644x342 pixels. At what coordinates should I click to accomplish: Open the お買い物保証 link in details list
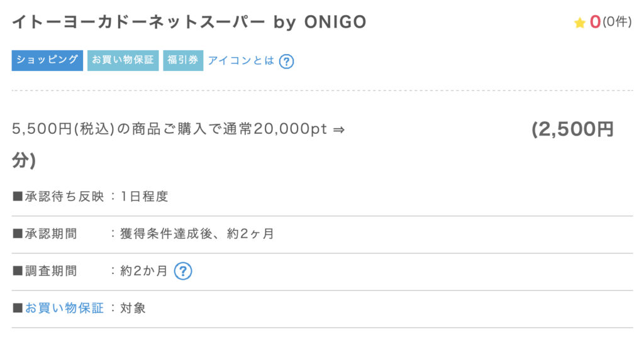(65, 308)
